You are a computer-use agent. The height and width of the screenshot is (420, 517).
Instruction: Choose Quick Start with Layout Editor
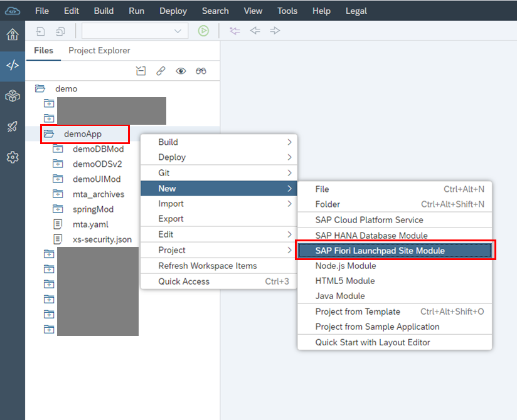point(395,342)
